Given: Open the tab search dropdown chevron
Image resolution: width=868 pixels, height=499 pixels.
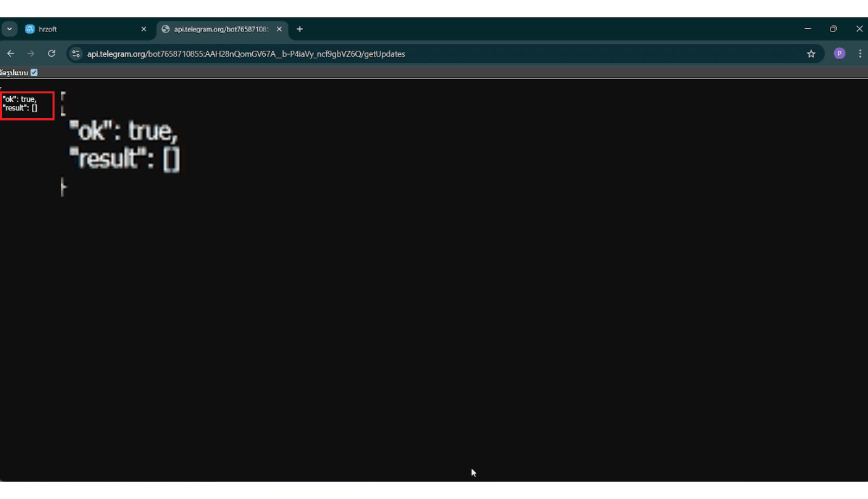Looking at the screenshot, I should 9,29.
